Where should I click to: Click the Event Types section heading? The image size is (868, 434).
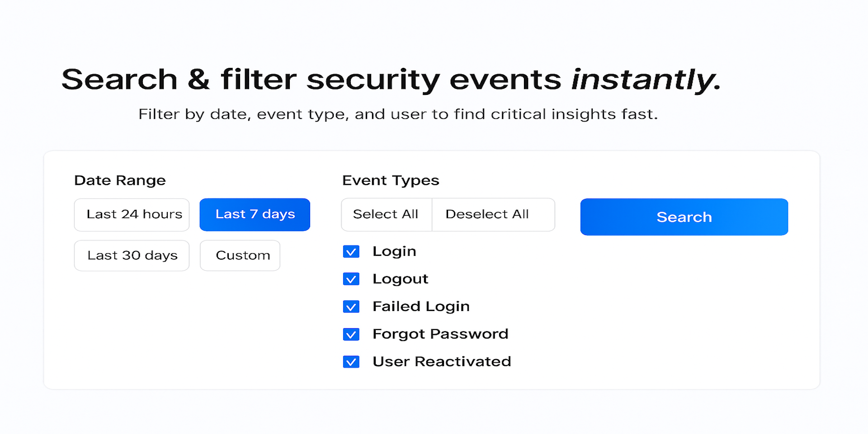click(x=390, y=180)
